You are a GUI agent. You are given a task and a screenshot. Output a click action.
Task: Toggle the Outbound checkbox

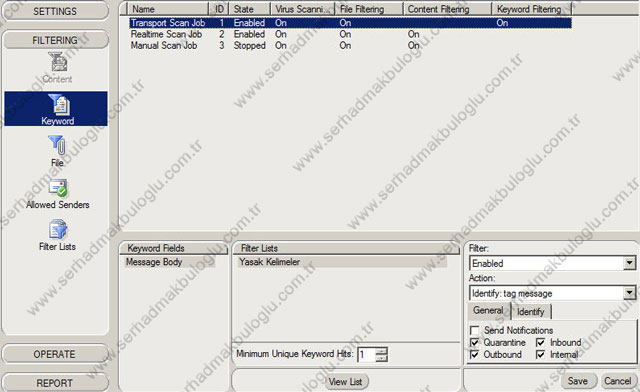tap(475, 354)
